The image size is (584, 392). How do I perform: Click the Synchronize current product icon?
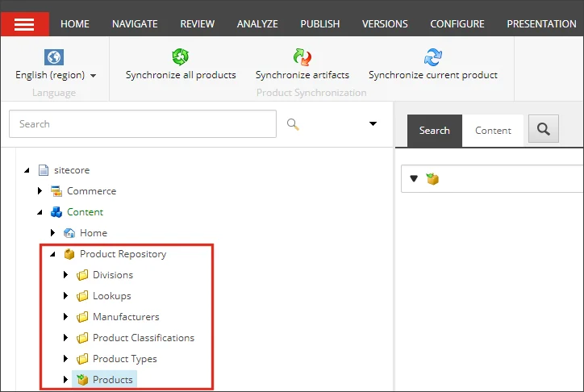coord(433,57)
